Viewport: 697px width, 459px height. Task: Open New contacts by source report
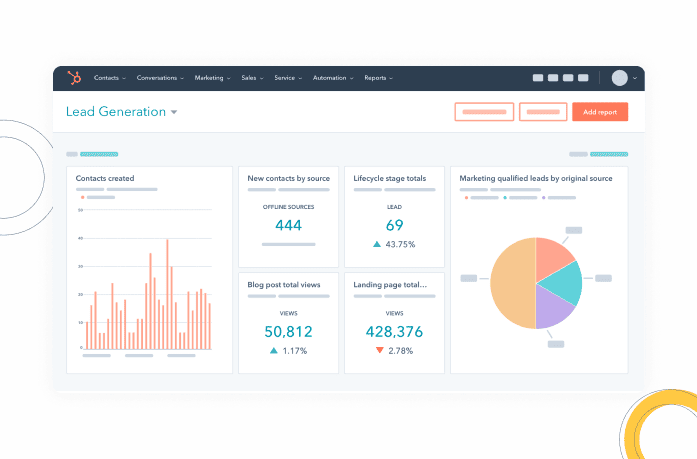pyautogui.click(x=288, y=178)
